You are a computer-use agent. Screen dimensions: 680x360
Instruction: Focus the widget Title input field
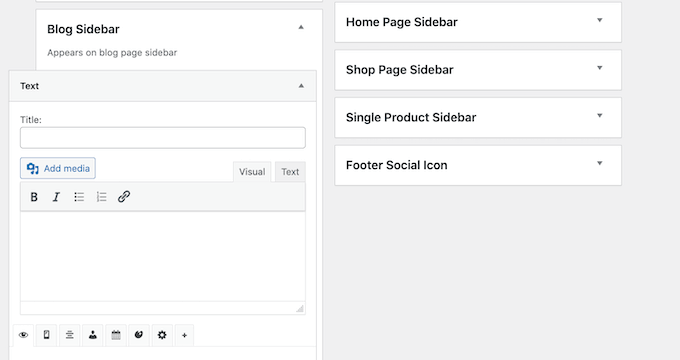coord(163,138)
